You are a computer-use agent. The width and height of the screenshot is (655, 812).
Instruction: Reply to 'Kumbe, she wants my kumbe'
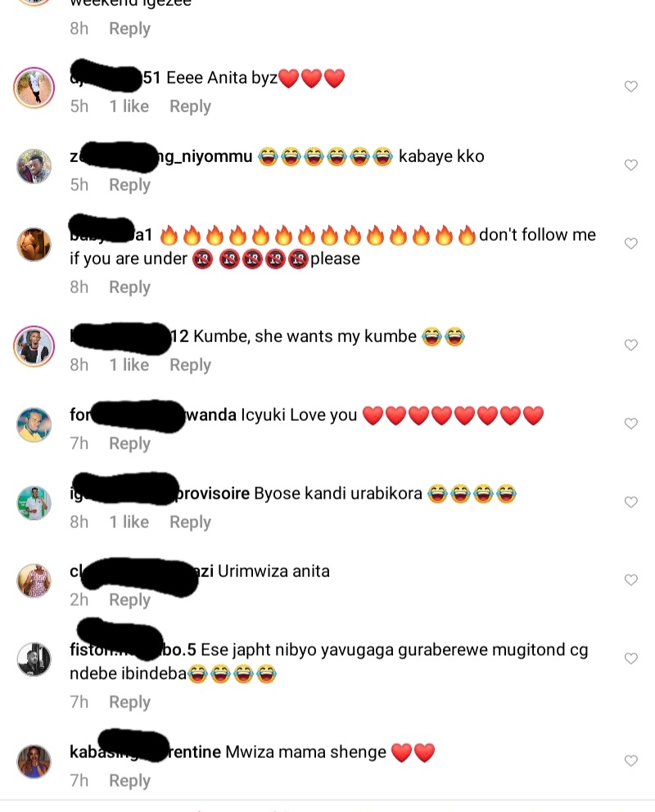pos(190,366)
